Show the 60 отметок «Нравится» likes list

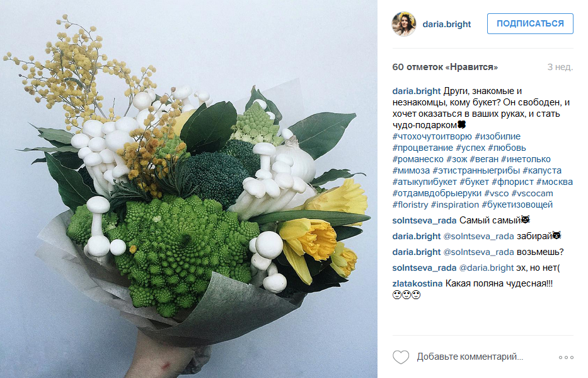click(x=445, y=67)
